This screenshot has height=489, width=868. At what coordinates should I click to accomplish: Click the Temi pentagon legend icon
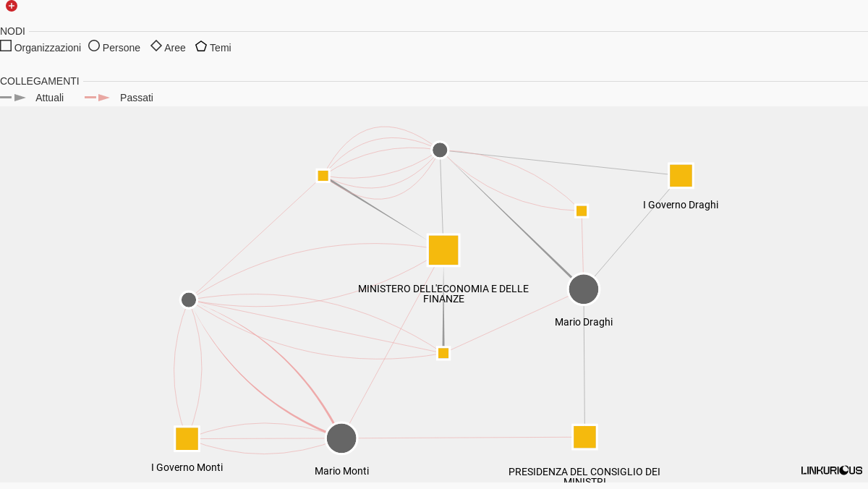tap(201, 46)
